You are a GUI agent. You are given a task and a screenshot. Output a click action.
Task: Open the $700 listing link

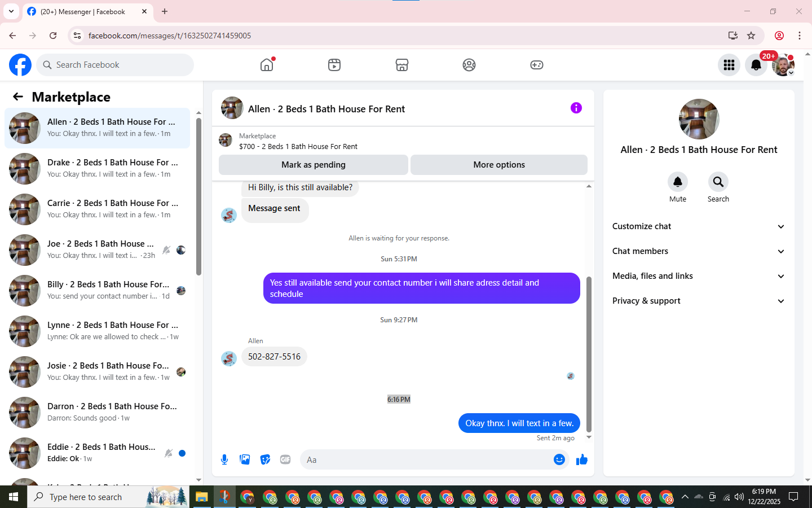(298, 146)
